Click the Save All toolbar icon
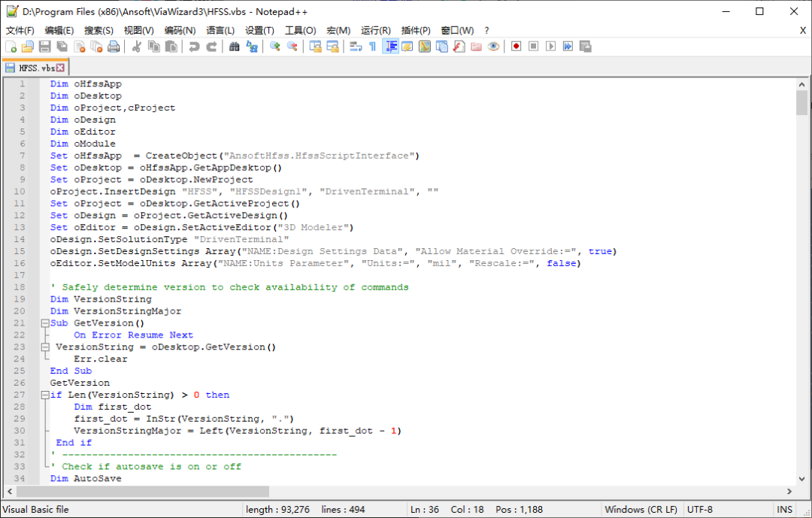This screenshot has height=518, width=812. click(x=62, y=47)
